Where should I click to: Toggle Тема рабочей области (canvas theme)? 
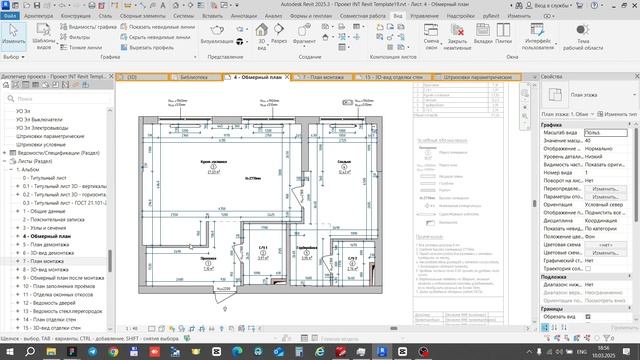point(583,37)
